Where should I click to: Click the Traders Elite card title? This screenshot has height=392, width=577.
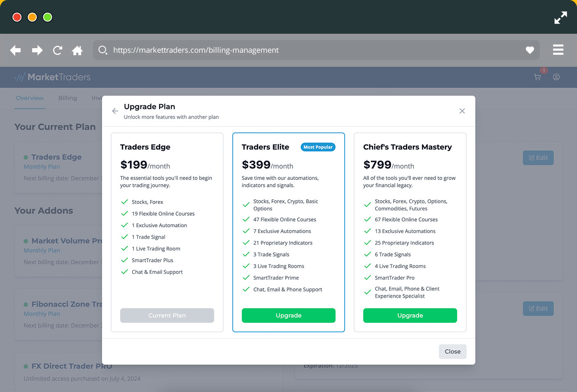tap(265, 147)
